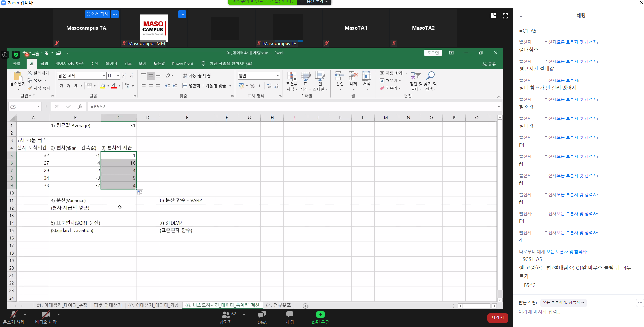This screenshot has width=644, height=327.
Task: Click the Cut (잘라내기) scissors icon
Action: click(x=30, y=73)
